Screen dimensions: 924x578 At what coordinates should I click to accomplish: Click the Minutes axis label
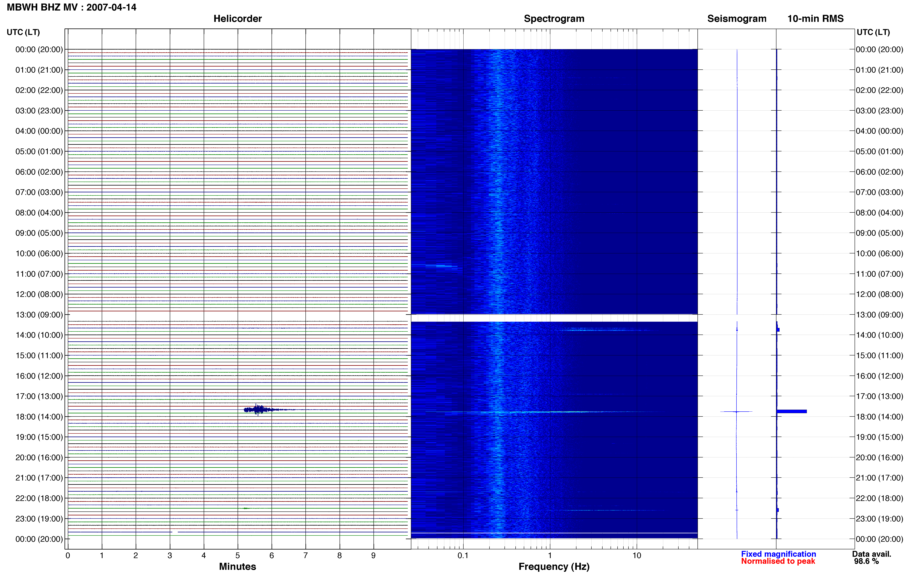point(237,566)
